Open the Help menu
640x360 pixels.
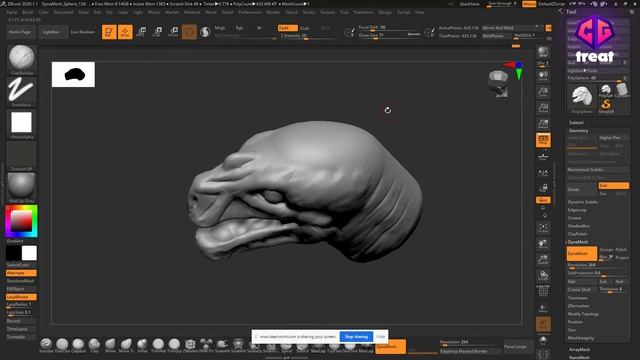click(x=420, y=12)
